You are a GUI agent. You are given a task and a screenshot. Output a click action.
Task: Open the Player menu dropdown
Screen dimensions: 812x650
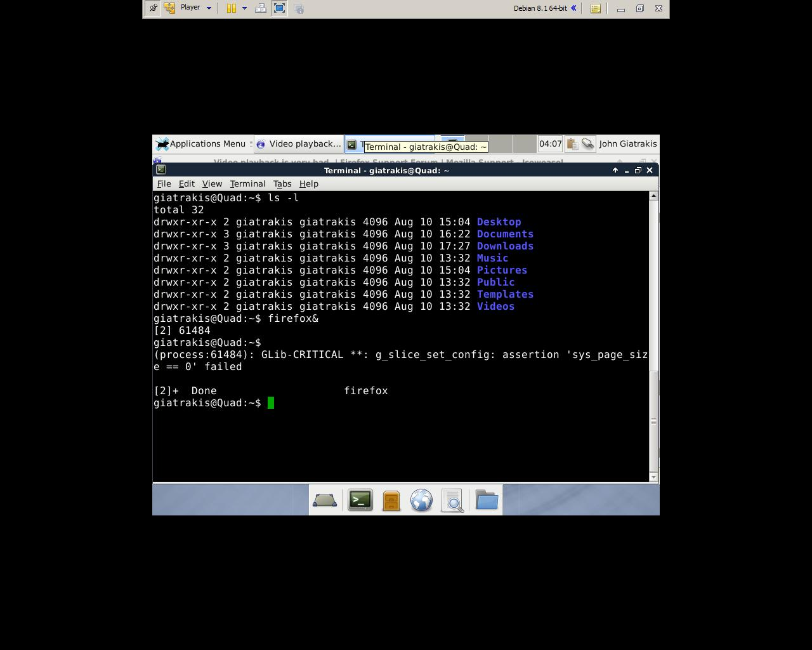click(196, 8)
